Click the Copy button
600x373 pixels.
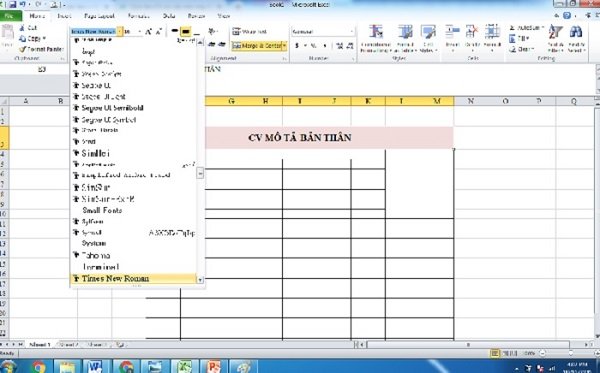coord(28,39)
